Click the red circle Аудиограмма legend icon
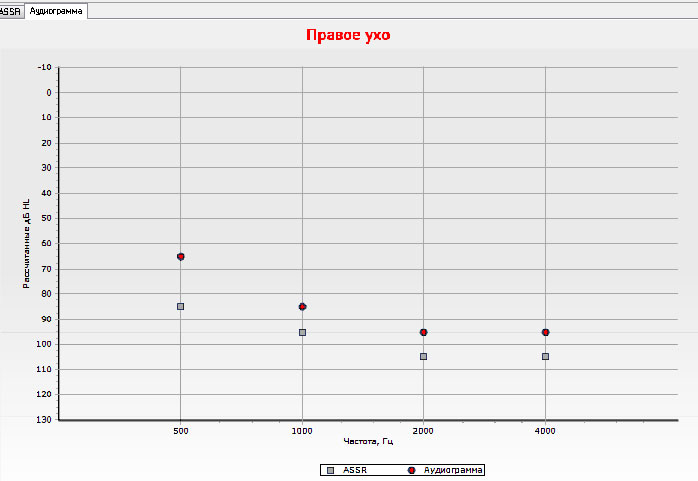 [x=411, y=469]
